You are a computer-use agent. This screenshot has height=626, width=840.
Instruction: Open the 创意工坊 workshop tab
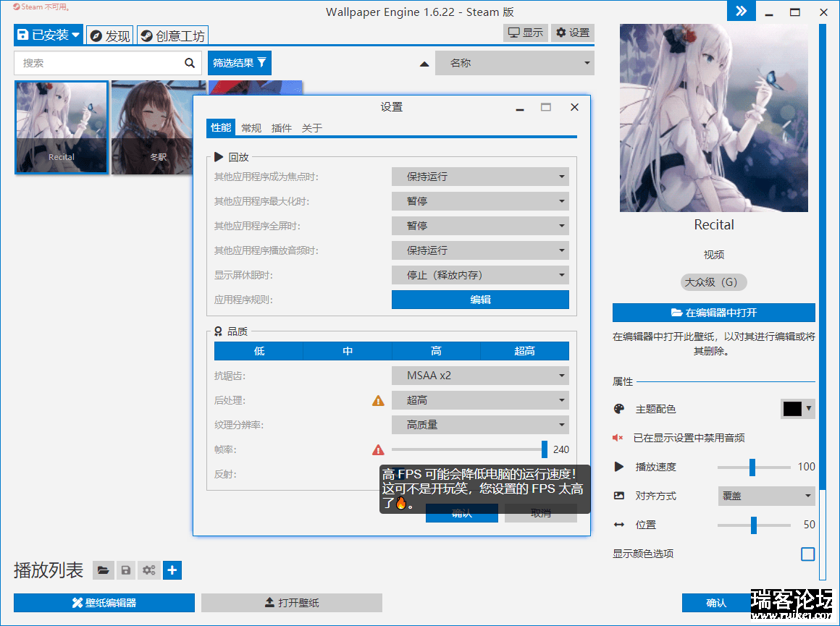[x=172, y=36]
